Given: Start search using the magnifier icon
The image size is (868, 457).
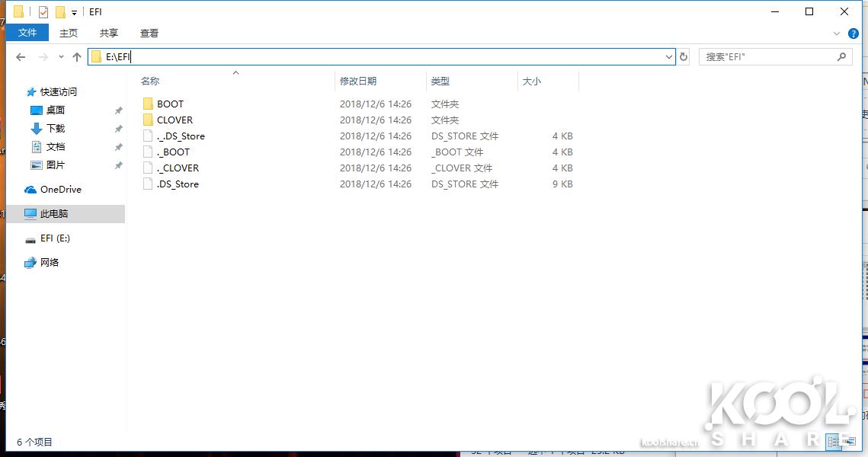Looking at the screenshot, I should tap(841, 56).
